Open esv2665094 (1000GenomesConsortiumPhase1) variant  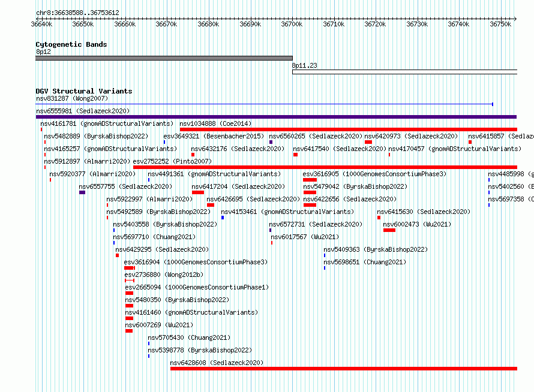[x=197, y=287]
